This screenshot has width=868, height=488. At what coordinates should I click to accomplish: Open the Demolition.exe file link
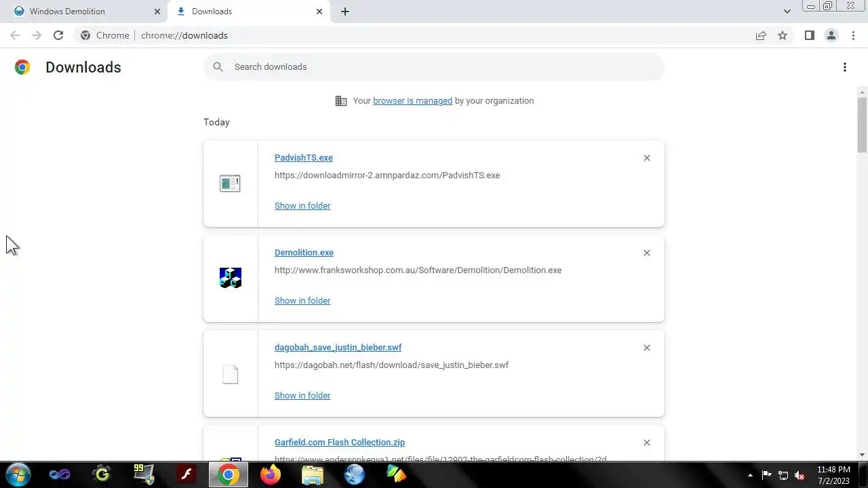pyautogui.click(x=304, y=252)
